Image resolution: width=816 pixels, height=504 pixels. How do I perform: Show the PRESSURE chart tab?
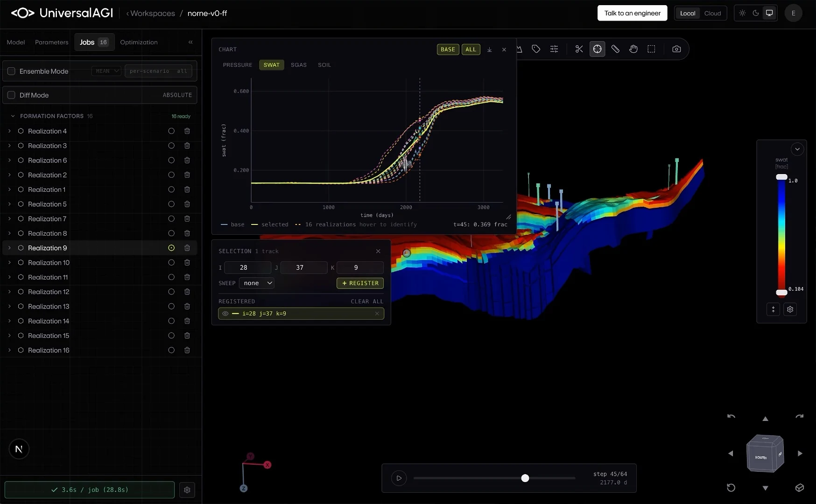[x=237, y=65]
